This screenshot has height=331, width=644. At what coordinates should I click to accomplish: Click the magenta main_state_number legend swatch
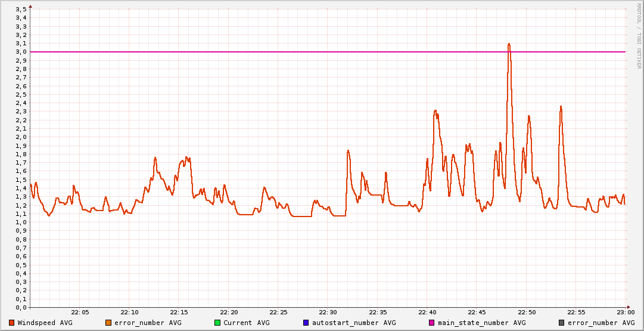433,323
